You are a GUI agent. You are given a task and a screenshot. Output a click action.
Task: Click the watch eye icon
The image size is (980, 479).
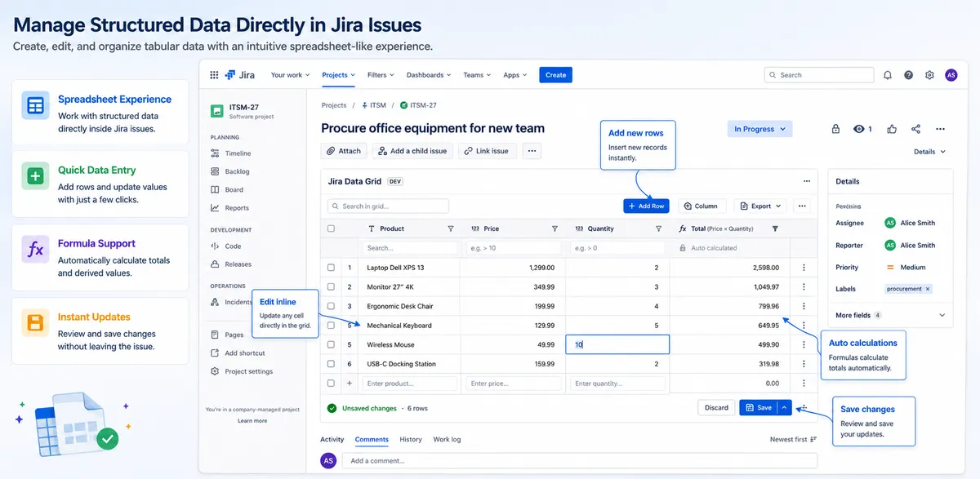tap(858, 129)
